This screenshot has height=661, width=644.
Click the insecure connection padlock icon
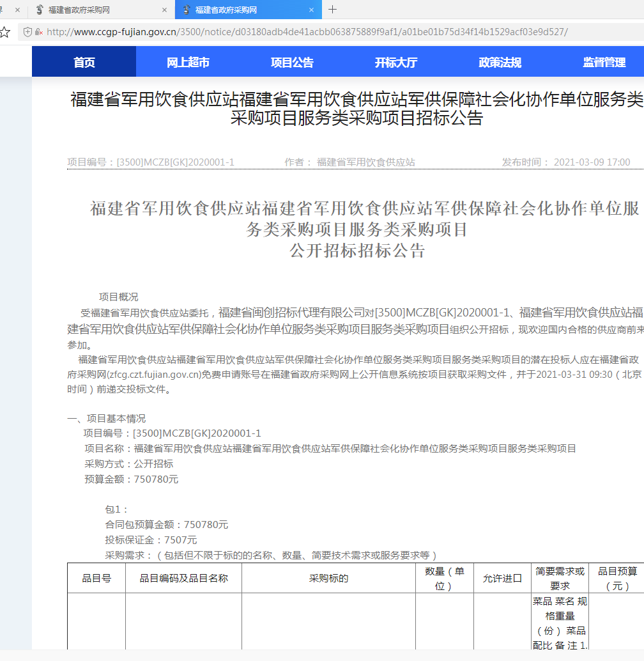(x=39, y=32)
